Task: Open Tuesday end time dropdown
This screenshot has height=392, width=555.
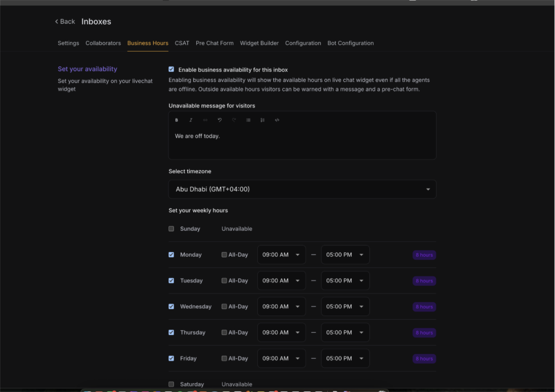Action: (345, 281)
